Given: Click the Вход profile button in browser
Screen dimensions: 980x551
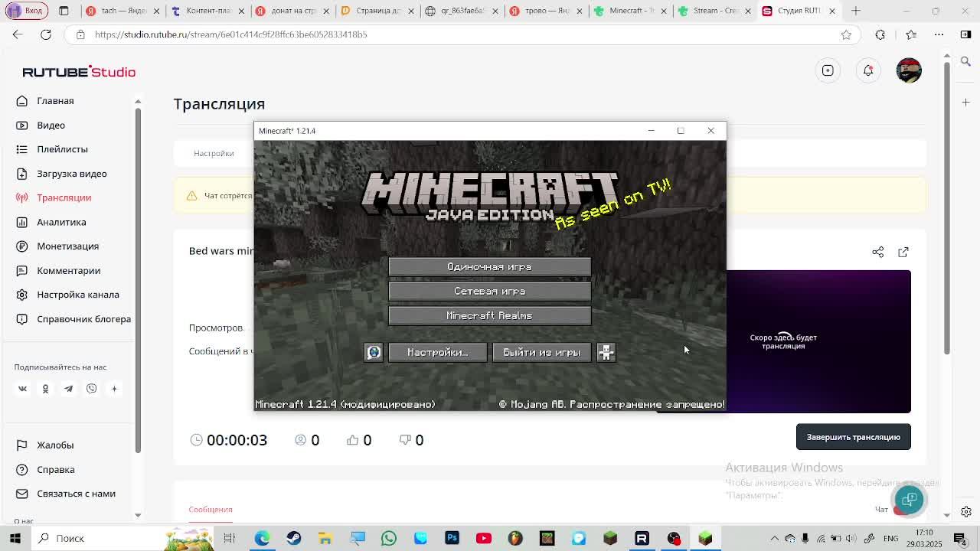Looking at the screenshot, I should coord(26,11).
